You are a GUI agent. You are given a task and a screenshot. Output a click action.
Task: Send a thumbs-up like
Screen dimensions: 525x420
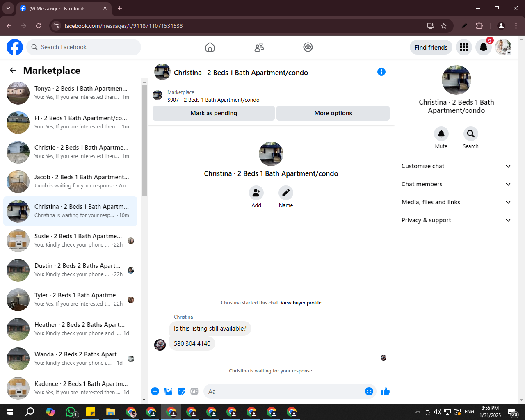pos(386,391)
